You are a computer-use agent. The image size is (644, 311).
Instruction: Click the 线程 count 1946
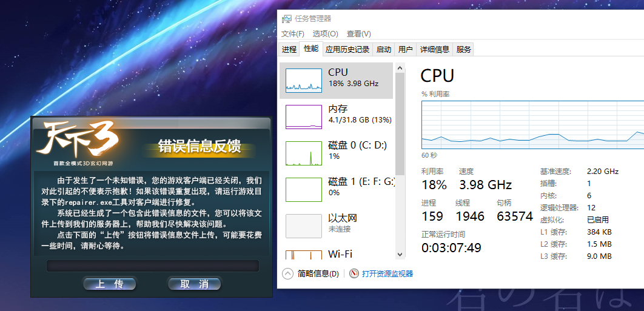pos(471,216)
